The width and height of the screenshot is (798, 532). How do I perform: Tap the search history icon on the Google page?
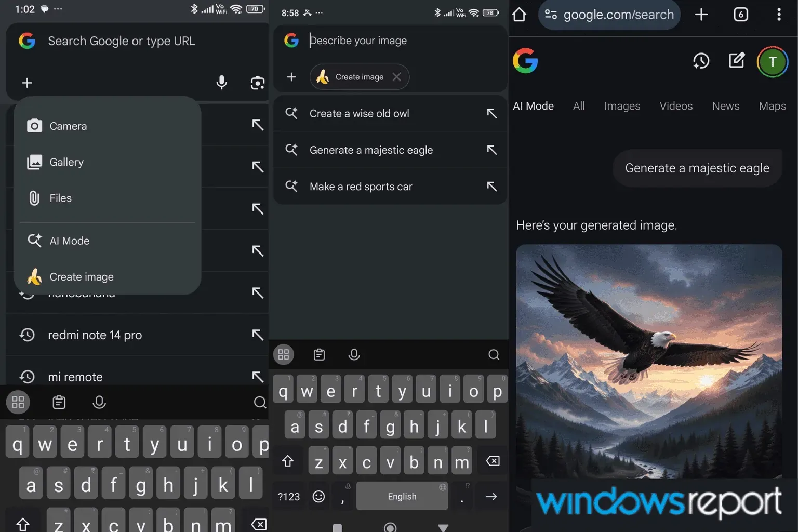pyautogui.click(x=701, y=61)
